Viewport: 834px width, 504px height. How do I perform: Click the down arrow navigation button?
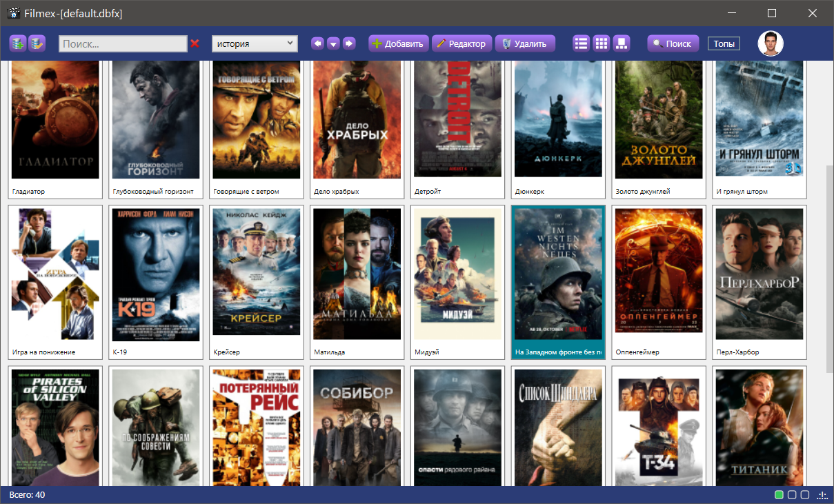[x=333, y=43]
